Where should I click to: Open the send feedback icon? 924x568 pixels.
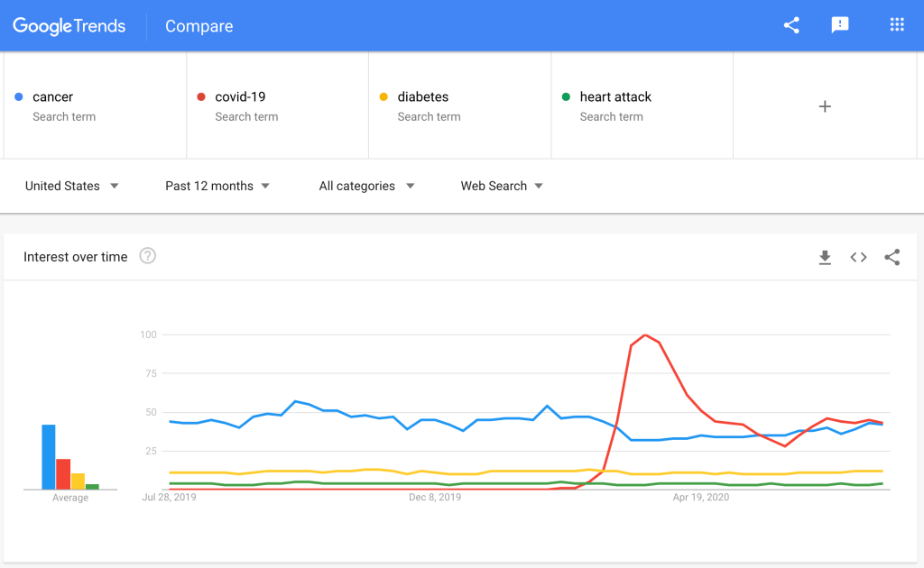tap(840, 25)
